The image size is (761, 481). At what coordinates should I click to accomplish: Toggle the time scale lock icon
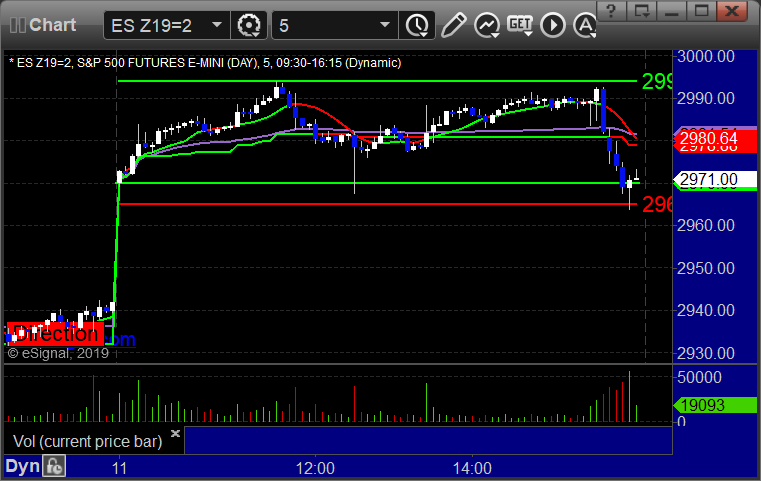tap(54, 466)
